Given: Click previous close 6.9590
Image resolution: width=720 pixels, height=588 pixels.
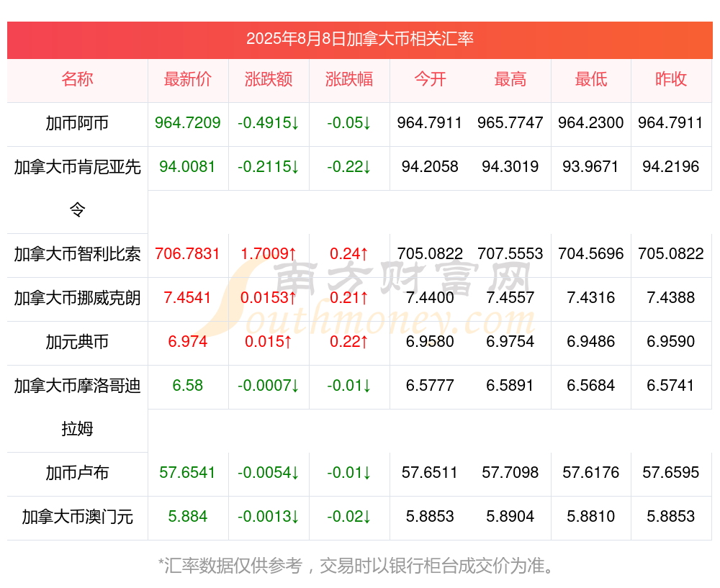Looking at the screenshot, I should (x=671, y=342).
